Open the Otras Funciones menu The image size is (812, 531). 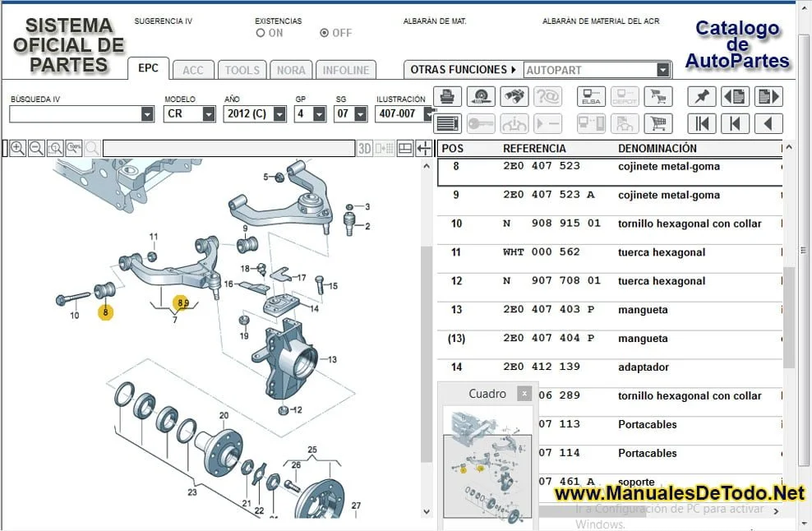click(x=464, y=69)
